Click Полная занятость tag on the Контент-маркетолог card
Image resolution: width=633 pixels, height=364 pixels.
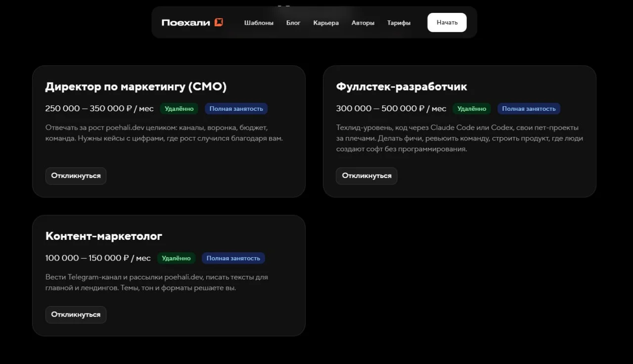click(x=233, y=258)
